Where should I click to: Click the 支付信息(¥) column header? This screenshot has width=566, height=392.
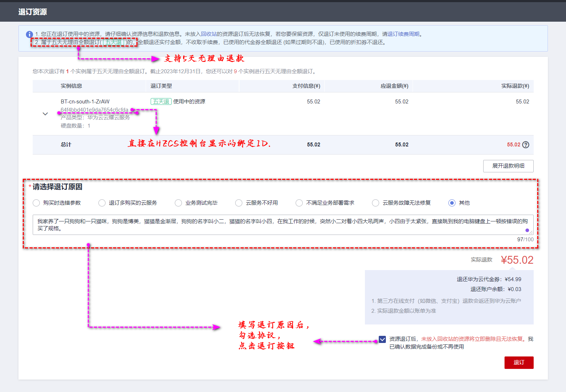[x=306, y=86]
